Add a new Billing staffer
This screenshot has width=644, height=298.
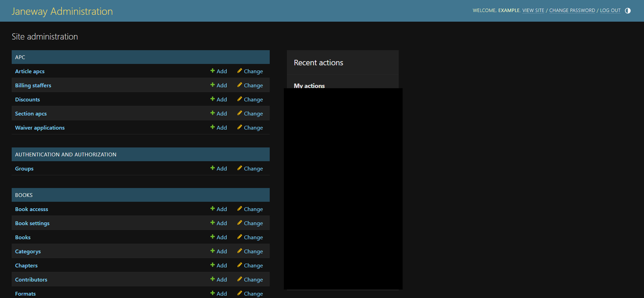click(219, 85)
